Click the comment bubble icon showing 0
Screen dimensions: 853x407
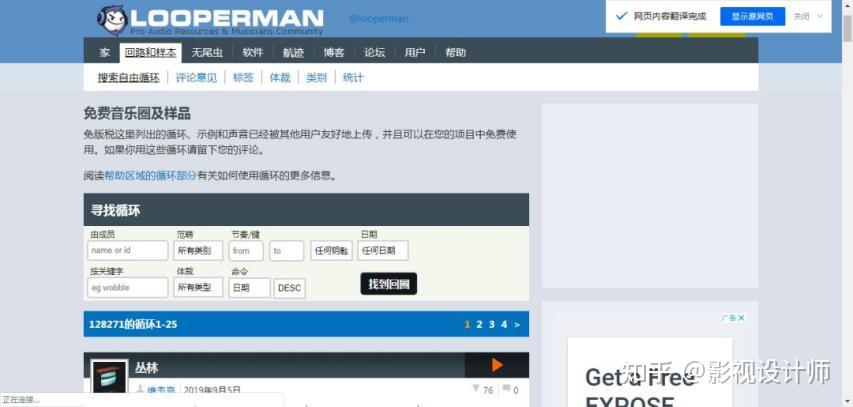coord(506,388)
